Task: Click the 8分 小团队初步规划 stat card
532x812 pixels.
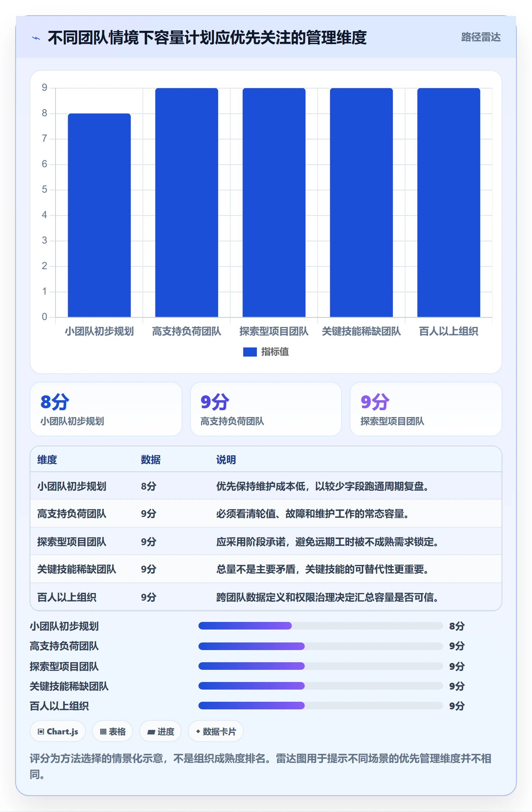Action: (x=106, y=409)
